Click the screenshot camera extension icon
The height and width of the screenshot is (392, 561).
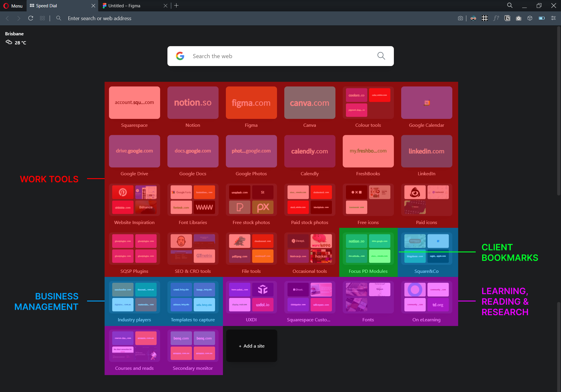[519, 18]
